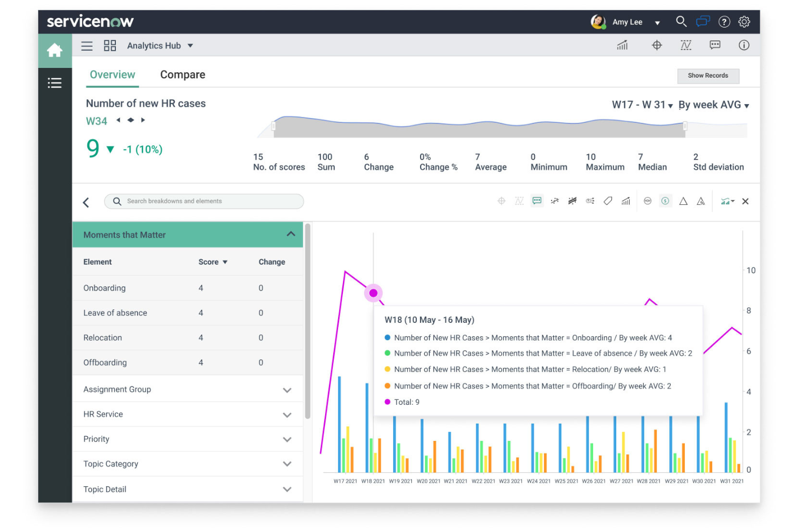The height and width of the screenshot is (532, 798).
Task: Click the four-square grid icon
Action: point(110,46)
